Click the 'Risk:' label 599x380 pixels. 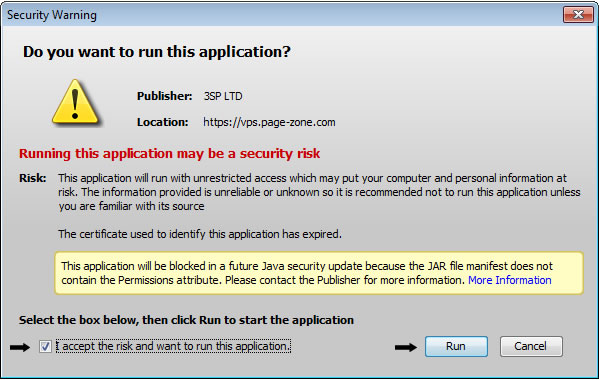click(32, 178)
